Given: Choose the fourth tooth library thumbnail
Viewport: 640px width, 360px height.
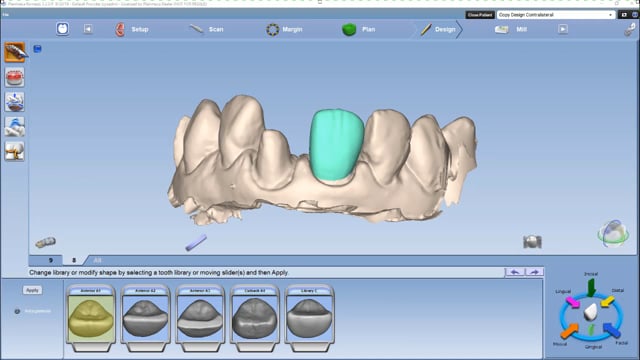Looking at the screenshot, I should pos(255,318).
